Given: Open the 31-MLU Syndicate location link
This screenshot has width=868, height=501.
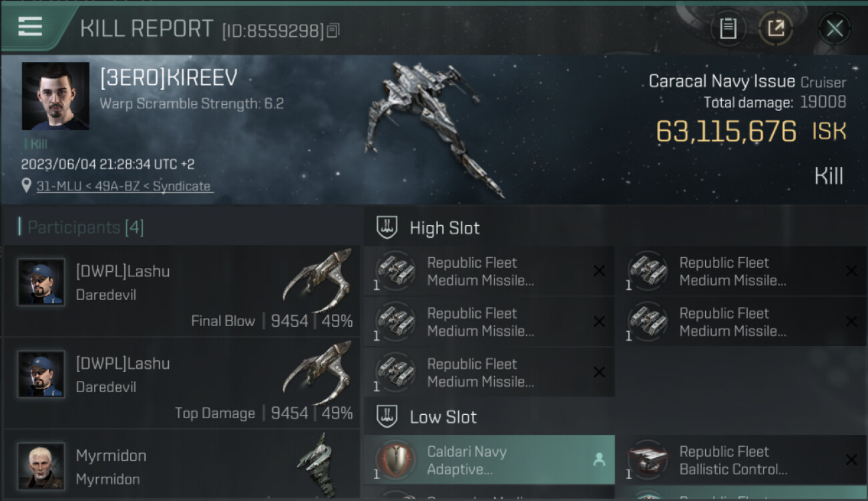Looking at the screenshot, I should [124, 186].
